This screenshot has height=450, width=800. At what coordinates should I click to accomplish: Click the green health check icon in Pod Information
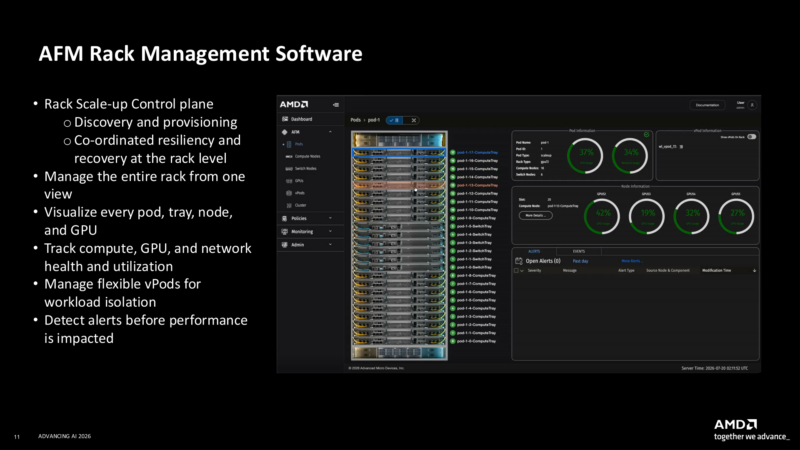tap(646, 135)
